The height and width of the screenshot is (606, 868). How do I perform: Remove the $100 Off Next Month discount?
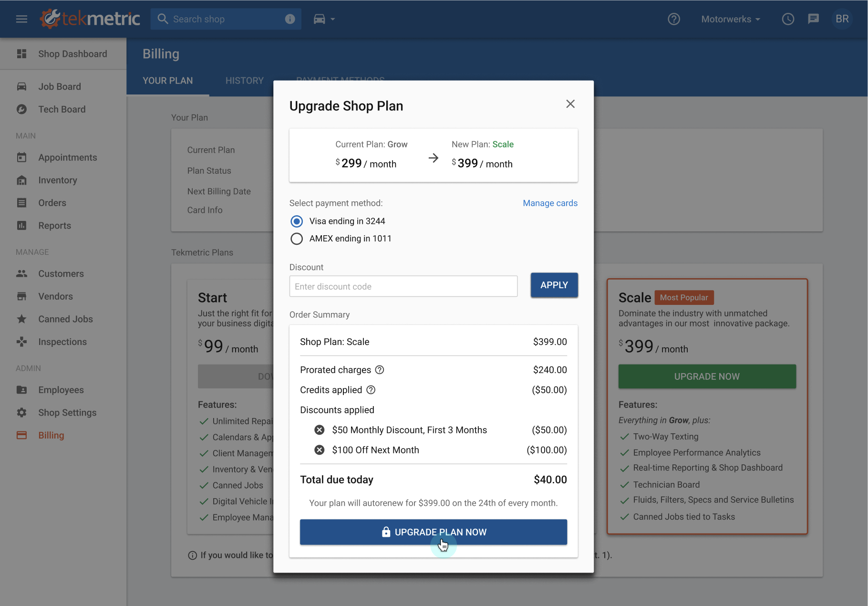point(320,450)
